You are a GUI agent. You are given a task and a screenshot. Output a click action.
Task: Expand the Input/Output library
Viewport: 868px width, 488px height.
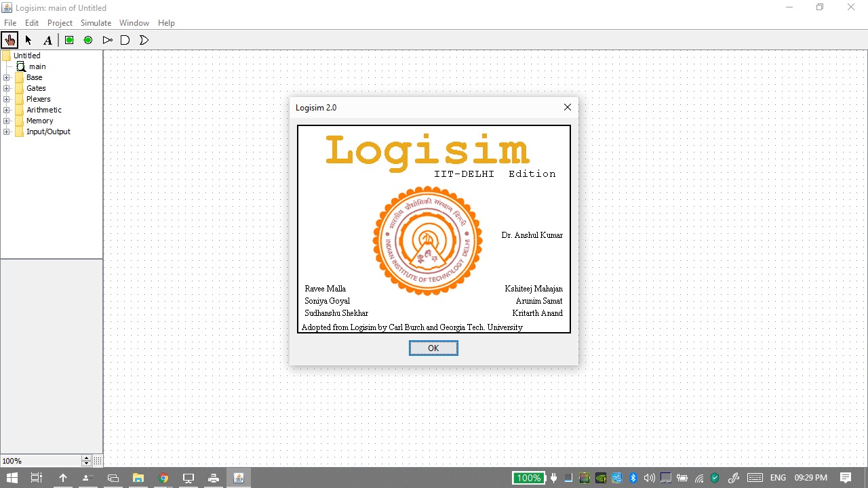(6, 131)
